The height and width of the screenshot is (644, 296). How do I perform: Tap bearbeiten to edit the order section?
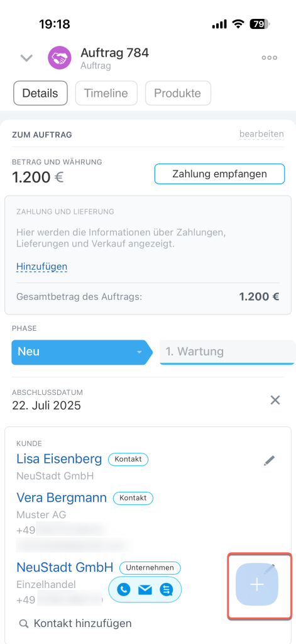click(x=262, y=134)
